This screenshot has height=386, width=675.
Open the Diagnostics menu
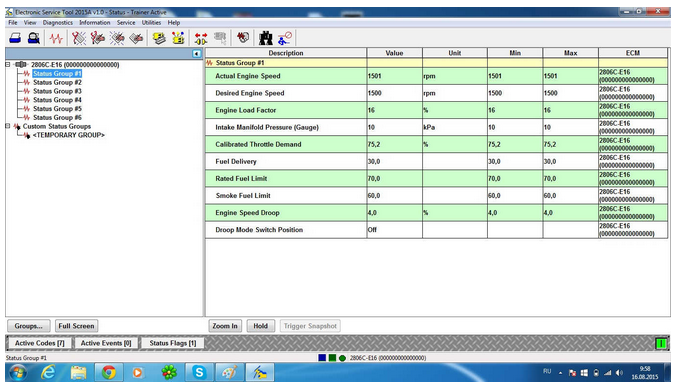(58, 22)
